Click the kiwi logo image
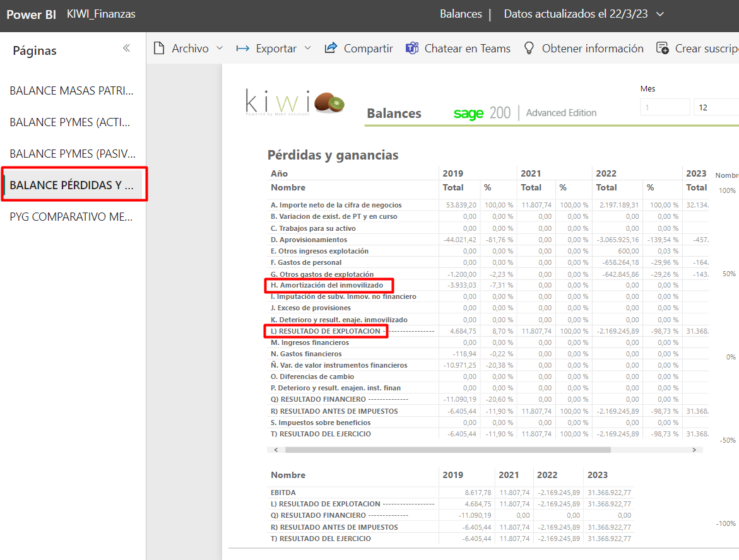 point(295,102)
